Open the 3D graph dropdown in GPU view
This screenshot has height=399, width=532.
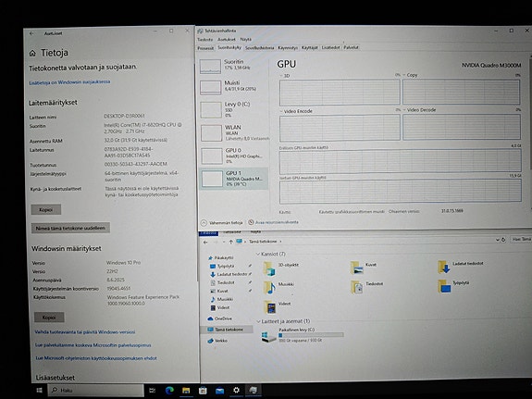[281, 76]
